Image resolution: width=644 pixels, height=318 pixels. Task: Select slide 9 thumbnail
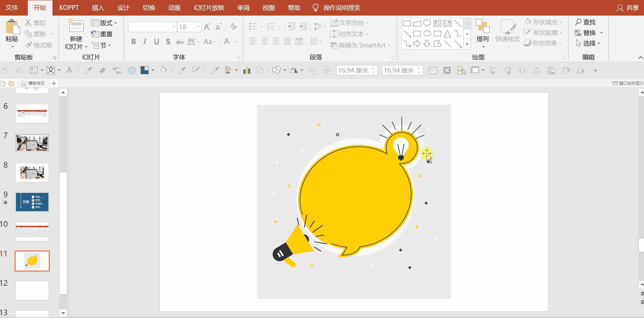click(32, 202)
